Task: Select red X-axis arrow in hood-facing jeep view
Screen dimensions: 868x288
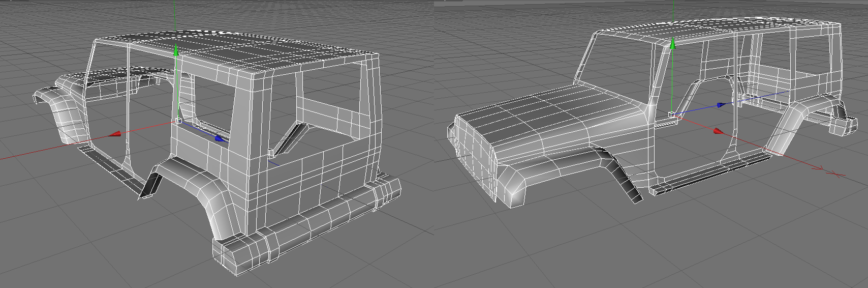Action: coord(718,131)
